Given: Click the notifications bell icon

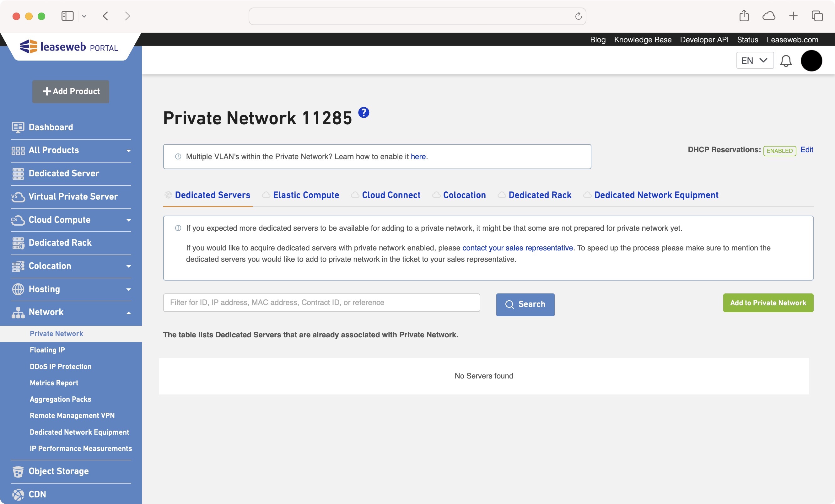Looking at the screenshot, I should pos(785,61).
